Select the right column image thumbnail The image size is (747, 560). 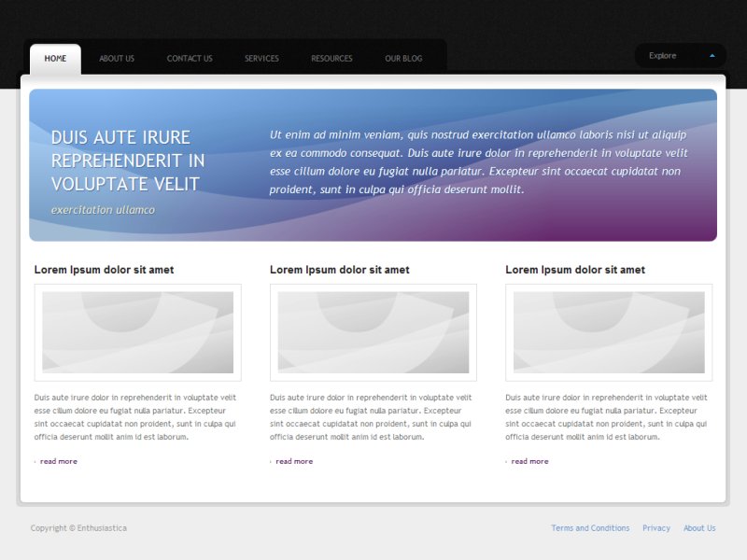pos(609,332)
